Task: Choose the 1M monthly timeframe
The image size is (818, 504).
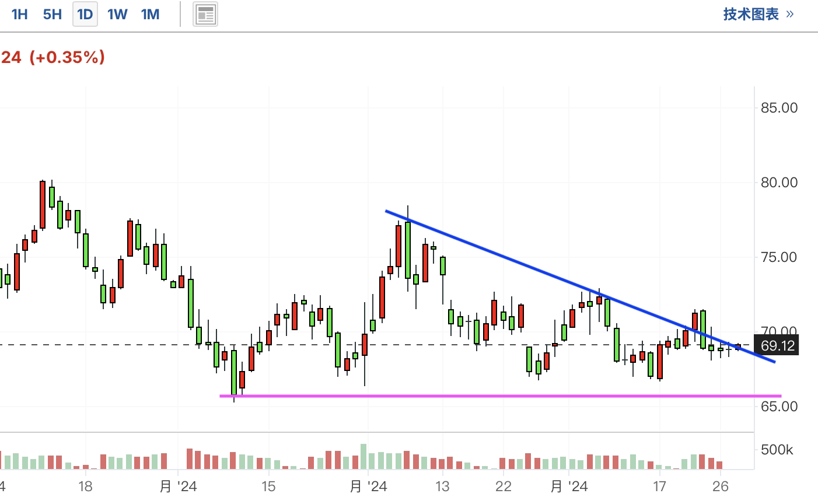Action: point(150,14)
